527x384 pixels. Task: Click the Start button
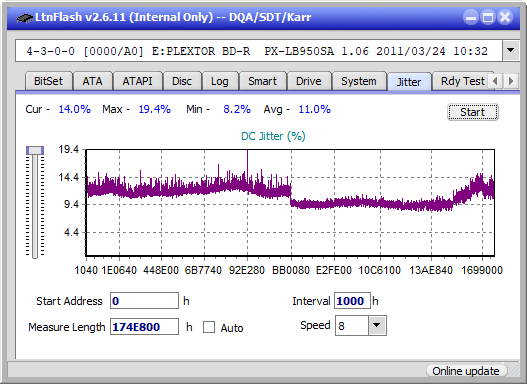pos(473,112)
